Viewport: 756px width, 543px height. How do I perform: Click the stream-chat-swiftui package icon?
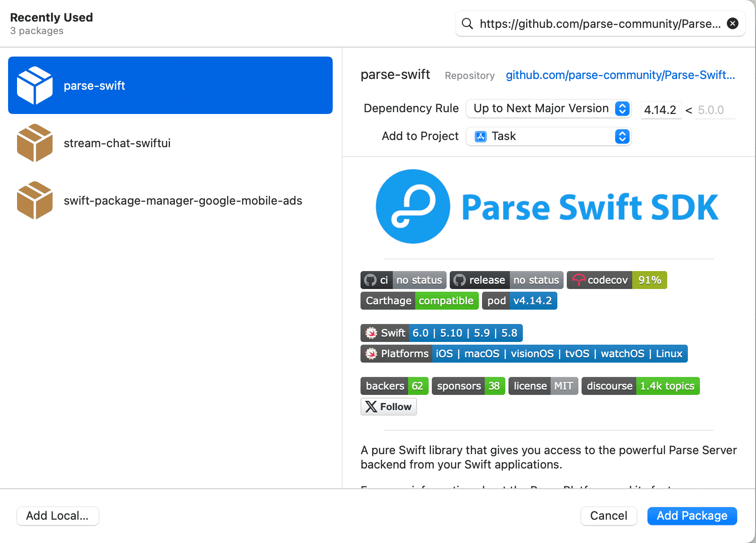35,143
